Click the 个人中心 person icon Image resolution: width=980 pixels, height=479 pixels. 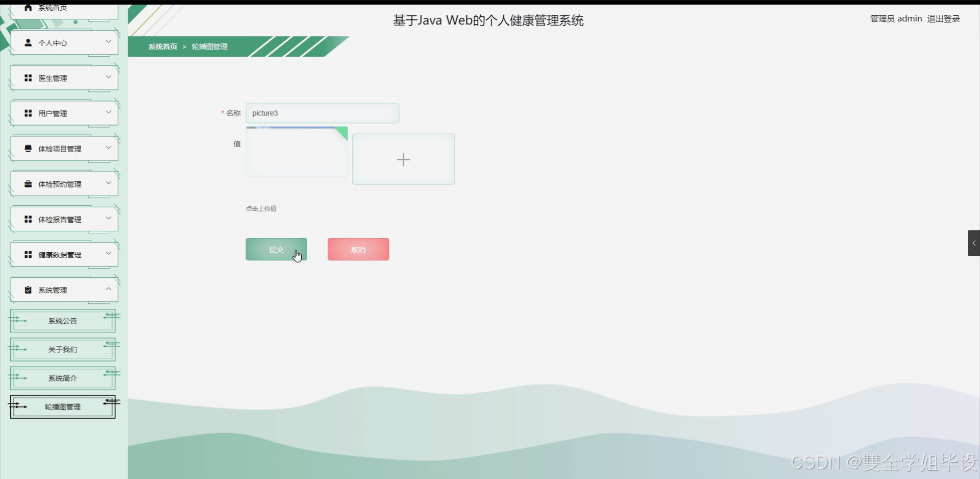pyautogui.click(x=28, y=42)
